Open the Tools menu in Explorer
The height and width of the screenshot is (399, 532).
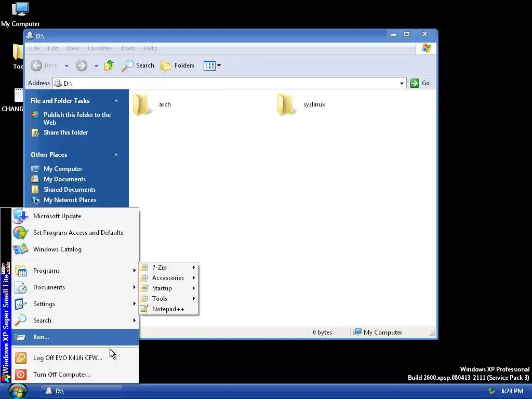tap(128, 48)
